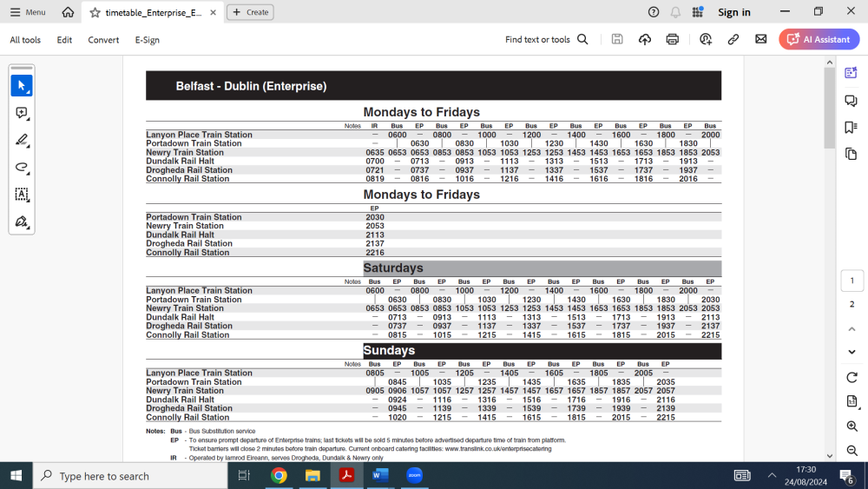Open the Menu dropdown
This screenshot has width=868, height=489.
[28, 12]
